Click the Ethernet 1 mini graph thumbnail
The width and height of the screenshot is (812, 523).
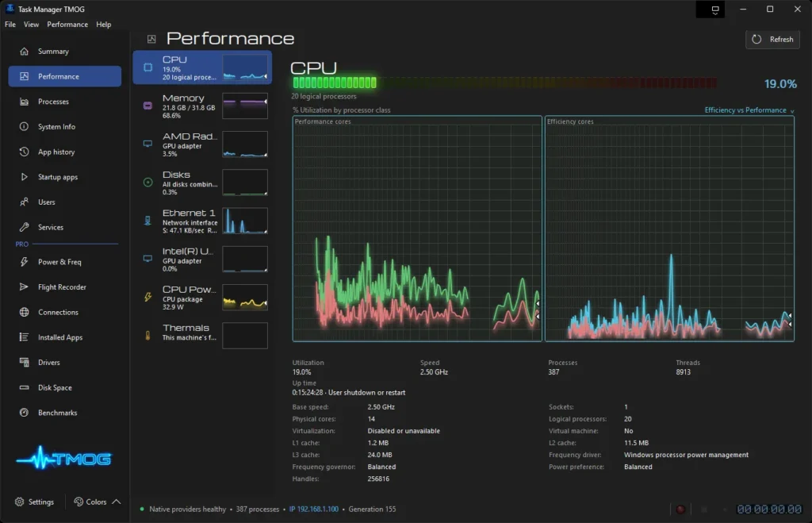pos(245,221)
